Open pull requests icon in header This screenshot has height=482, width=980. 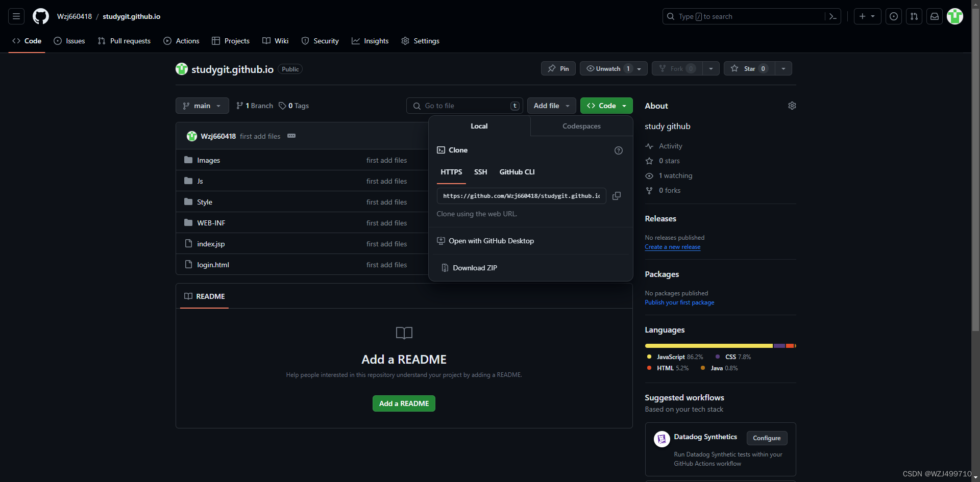pos(914,16)
